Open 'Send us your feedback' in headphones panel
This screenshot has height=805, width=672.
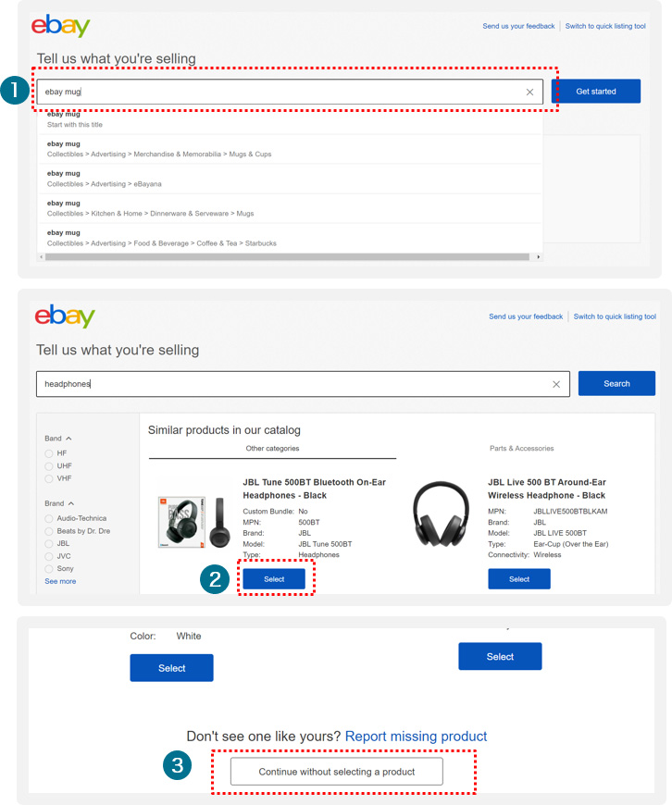pos(526,316)
